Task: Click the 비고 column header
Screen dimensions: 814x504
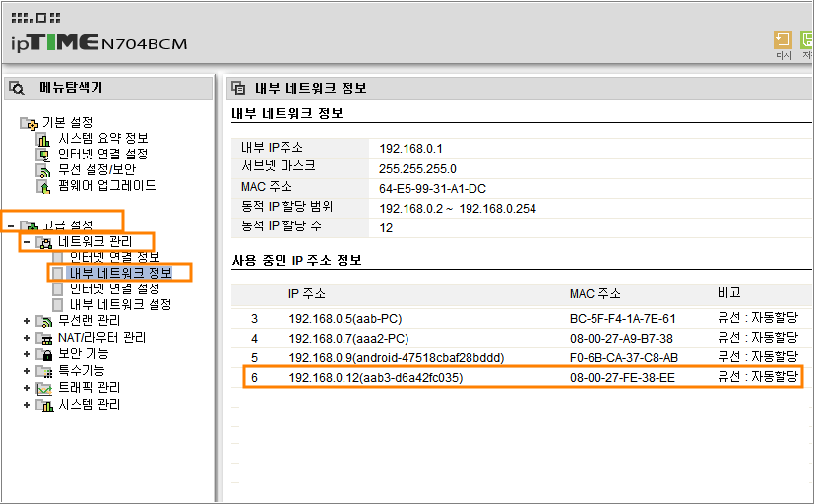Action: pyautogui.click(x=729, y=292)
